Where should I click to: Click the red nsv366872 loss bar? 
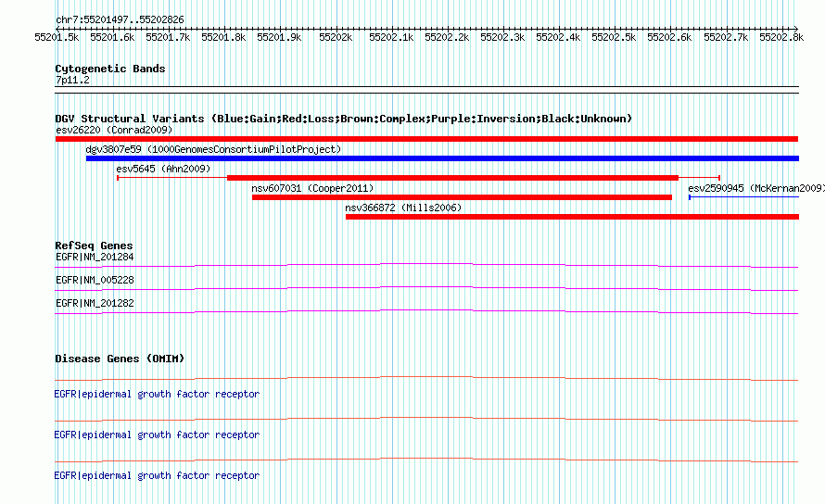point(573,217)
